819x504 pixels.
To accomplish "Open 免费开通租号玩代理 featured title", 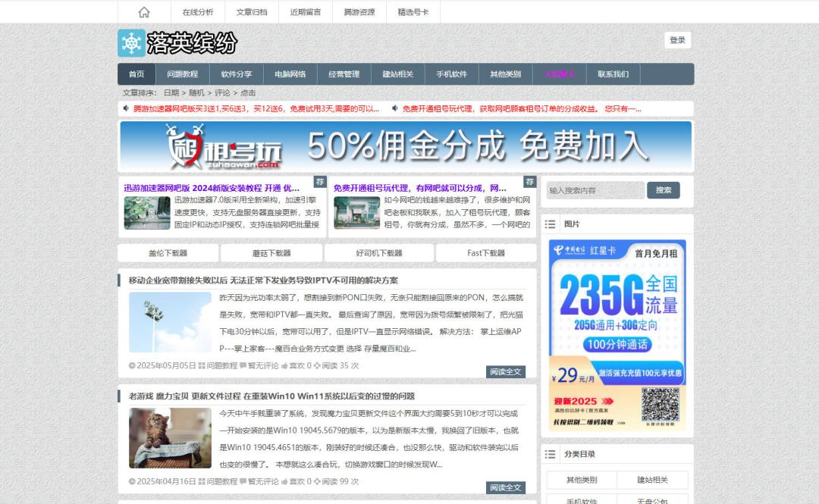I will click(419, 188).
